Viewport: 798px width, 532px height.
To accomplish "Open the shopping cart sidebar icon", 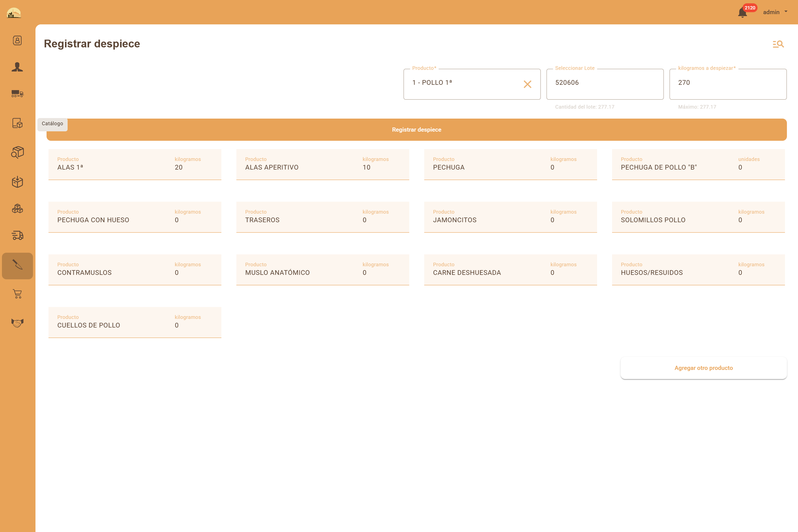I will (x=17, y=294).
